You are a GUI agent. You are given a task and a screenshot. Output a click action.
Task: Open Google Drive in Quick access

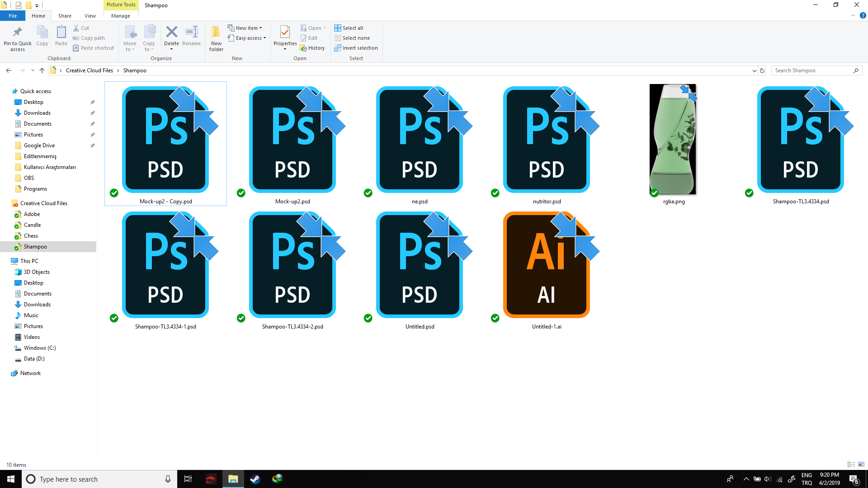point(39,145)
